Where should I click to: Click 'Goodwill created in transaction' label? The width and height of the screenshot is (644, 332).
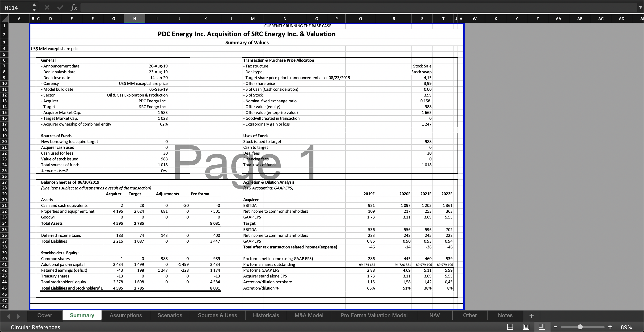[271, 118]
